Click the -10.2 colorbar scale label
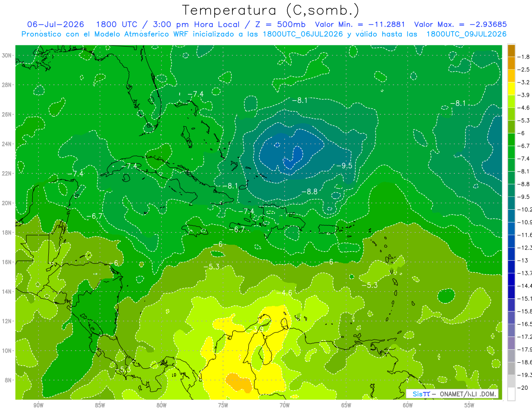The image size is (532, 411). point(524,209)
